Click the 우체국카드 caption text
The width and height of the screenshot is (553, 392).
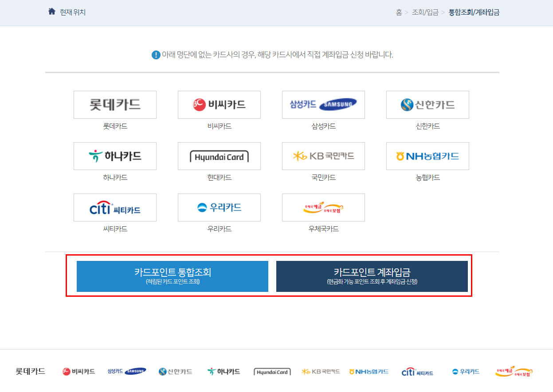(x=323, y=229)
